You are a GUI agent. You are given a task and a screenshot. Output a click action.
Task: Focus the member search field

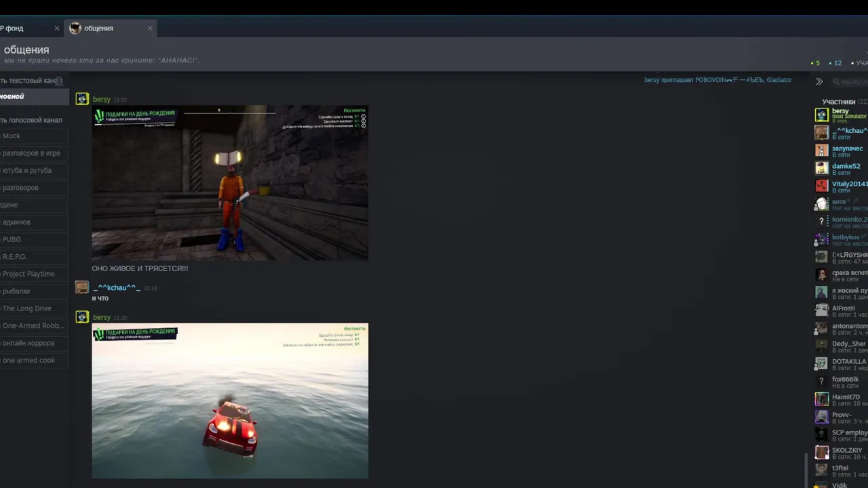850,81
